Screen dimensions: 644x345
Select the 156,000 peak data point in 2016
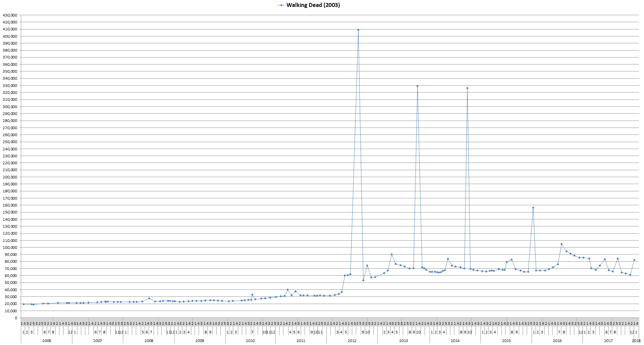click(533, 208)
